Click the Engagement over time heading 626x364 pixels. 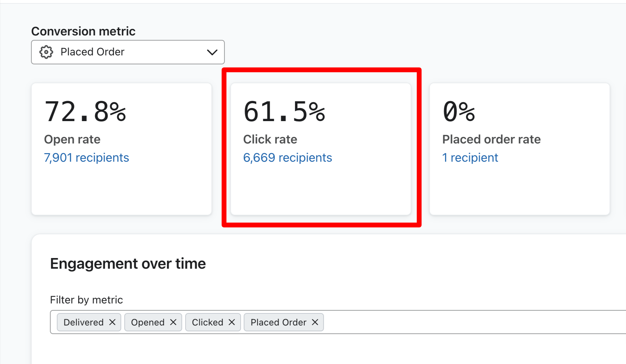pyautogui.click(x=128, y=264)
